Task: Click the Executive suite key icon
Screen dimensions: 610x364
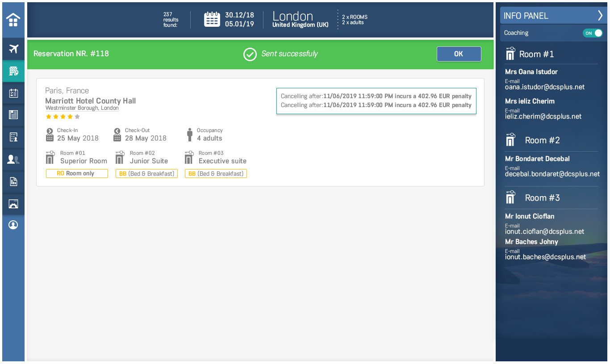Action: [189, 157]
